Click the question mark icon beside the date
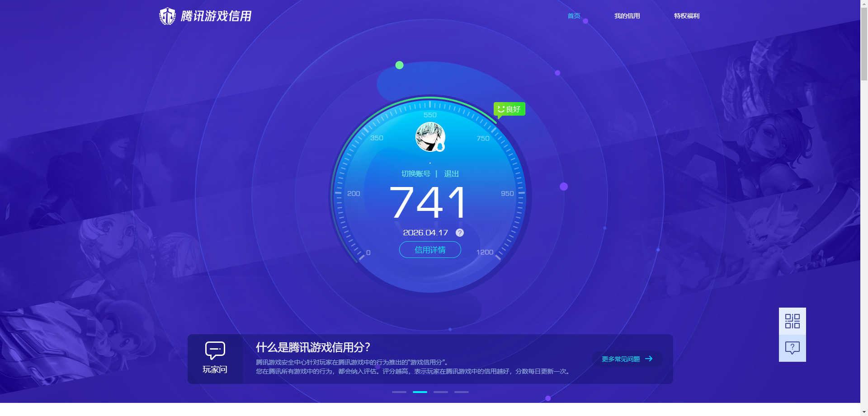The width and height of the screenshot is (868, 416). pos(460,233)
